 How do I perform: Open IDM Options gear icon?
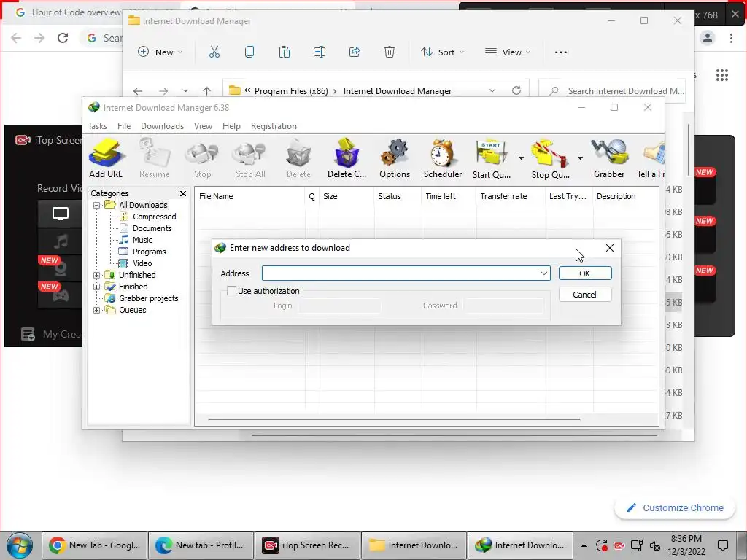[395, 158]
